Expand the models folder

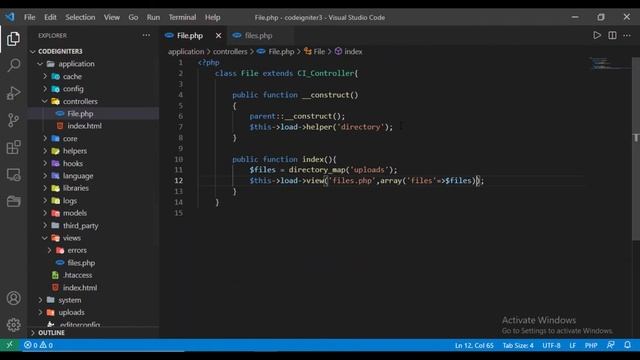[x=93, y=213]
